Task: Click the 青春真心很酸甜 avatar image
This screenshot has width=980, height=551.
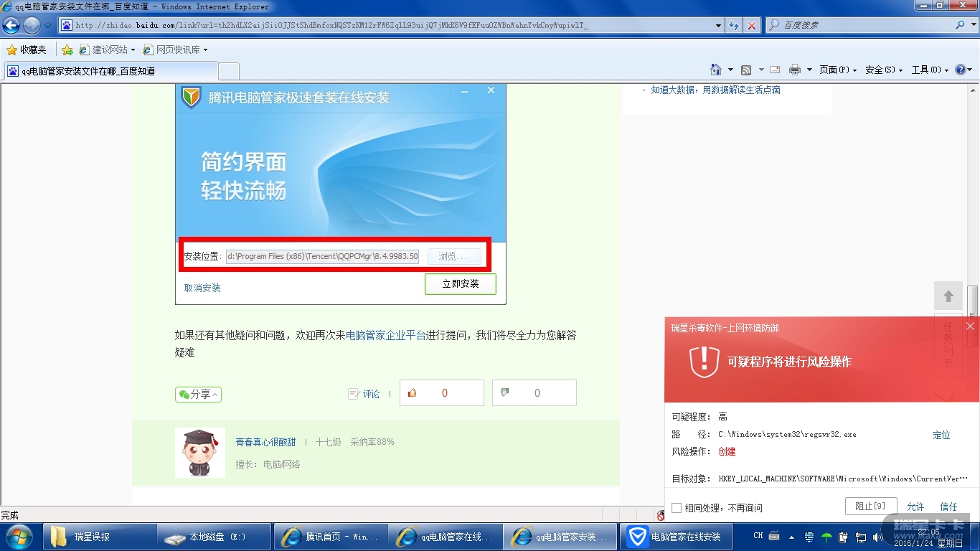Action: pos(199,453)
